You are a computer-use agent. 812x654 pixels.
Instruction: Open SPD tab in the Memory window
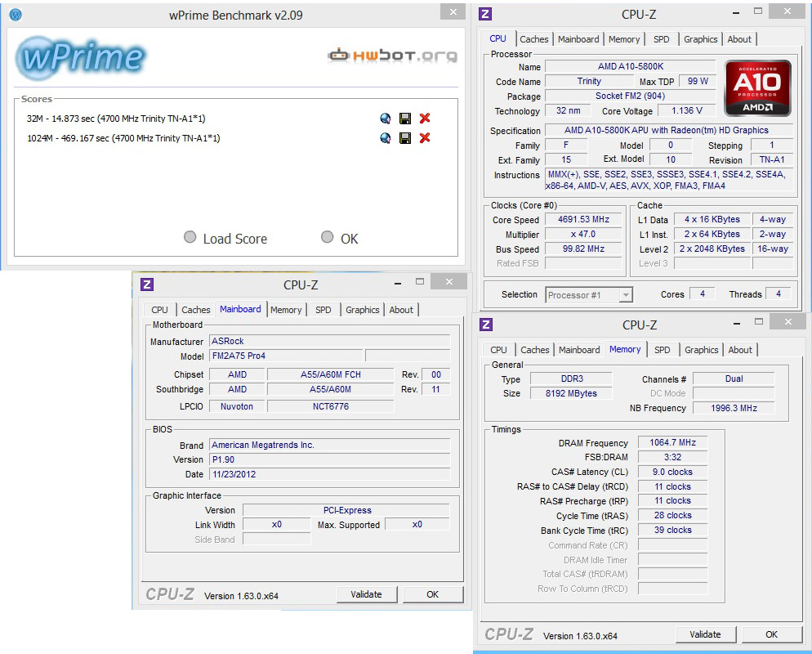(x=663, y=351)
